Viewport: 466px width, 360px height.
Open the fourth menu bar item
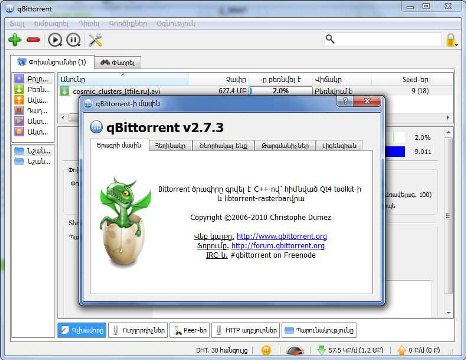click(x=128, y=24)
